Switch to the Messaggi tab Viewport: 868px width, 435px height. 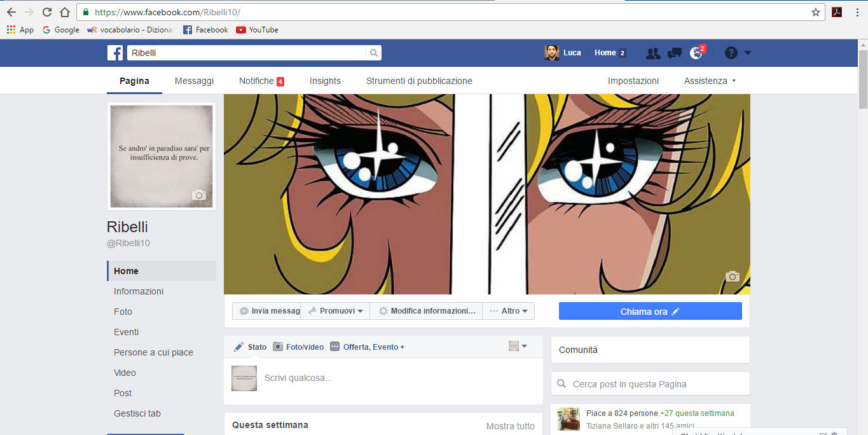[194, 81]
